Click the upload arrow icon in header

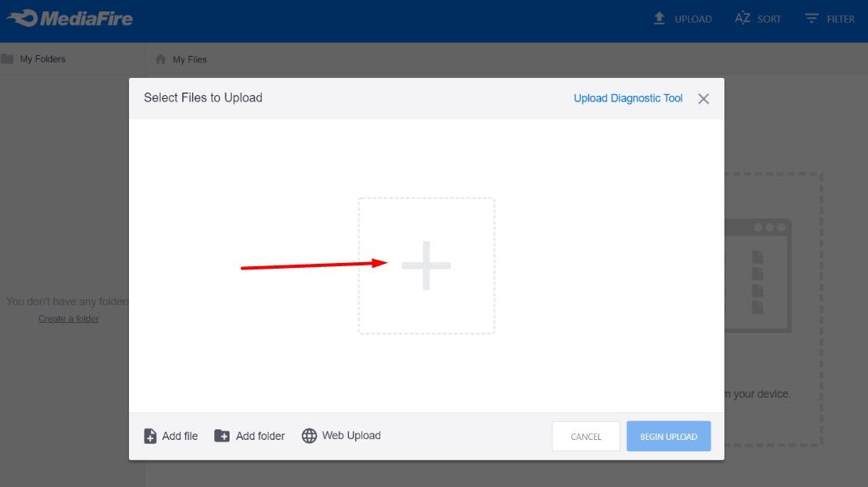pos(659,19)
